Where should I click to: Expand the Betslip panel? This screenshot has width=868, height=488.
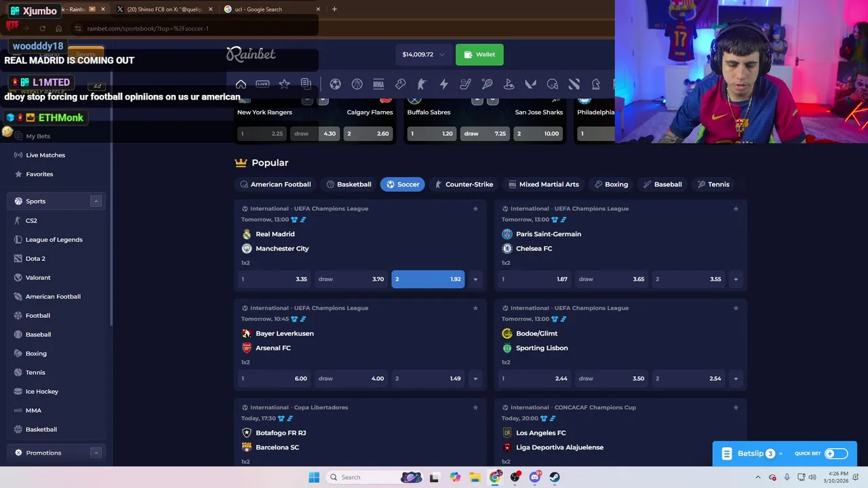(x=751, y=453)
